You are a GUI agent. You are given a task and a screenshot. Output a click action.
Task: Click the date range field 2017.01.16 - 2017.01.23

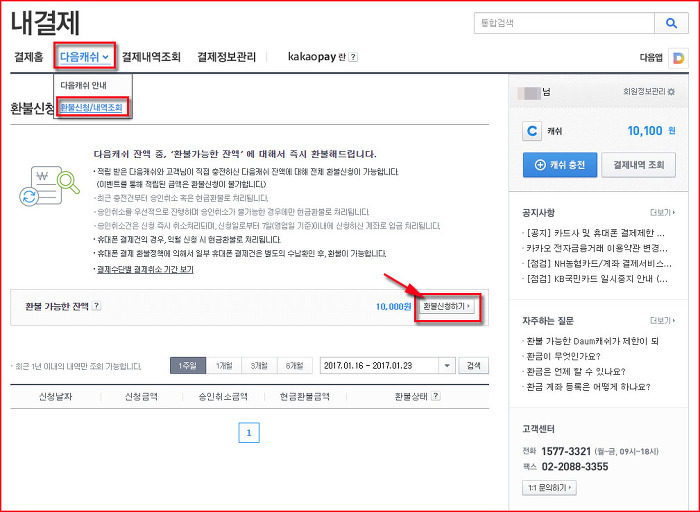tap(379, 366)
